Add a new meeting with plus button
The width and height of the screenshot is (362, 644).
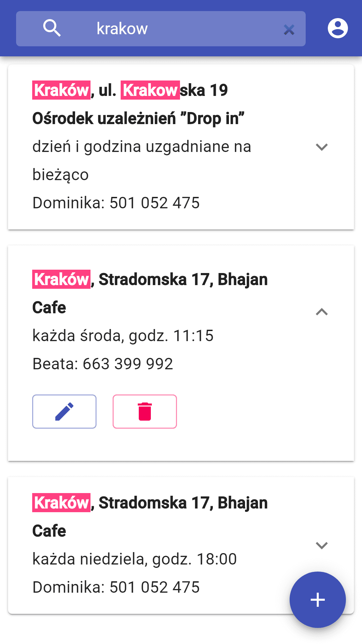(317, 599)
